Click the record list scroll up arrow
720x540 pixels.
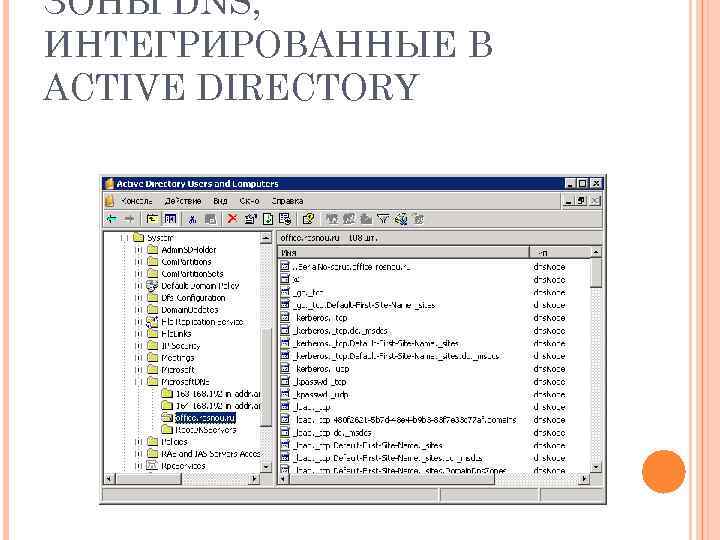coord(596,252)
